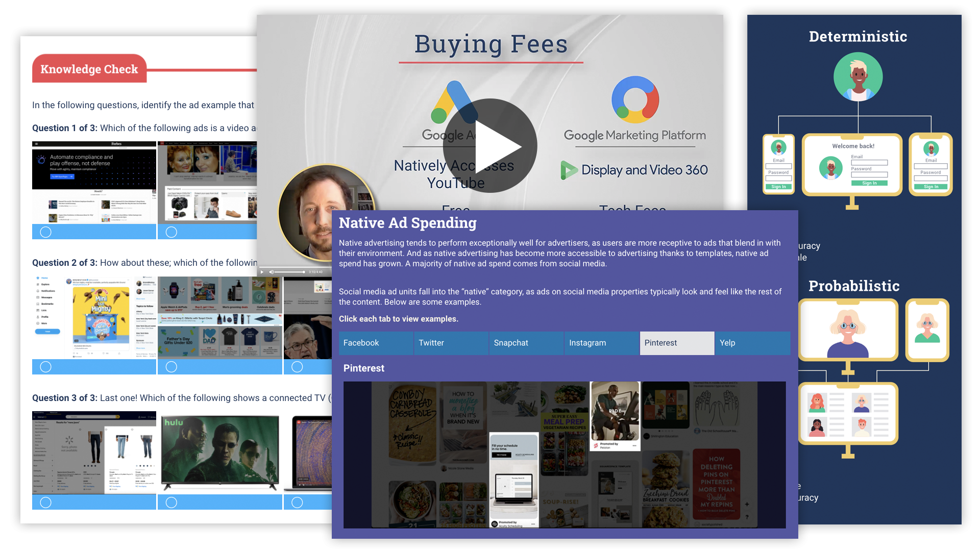Image resolution: width=980 pixels, height=551 pixels.
Task: Click the highlighted Acuity Scheduling promoted pin
Action: [514, 480]
